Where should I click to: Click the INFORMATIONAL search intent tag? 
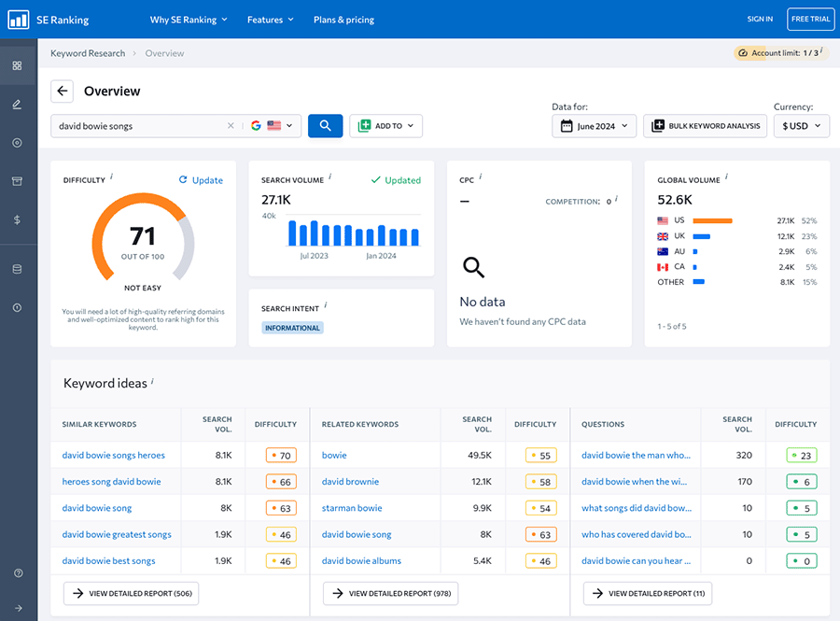tap(292, 328)
